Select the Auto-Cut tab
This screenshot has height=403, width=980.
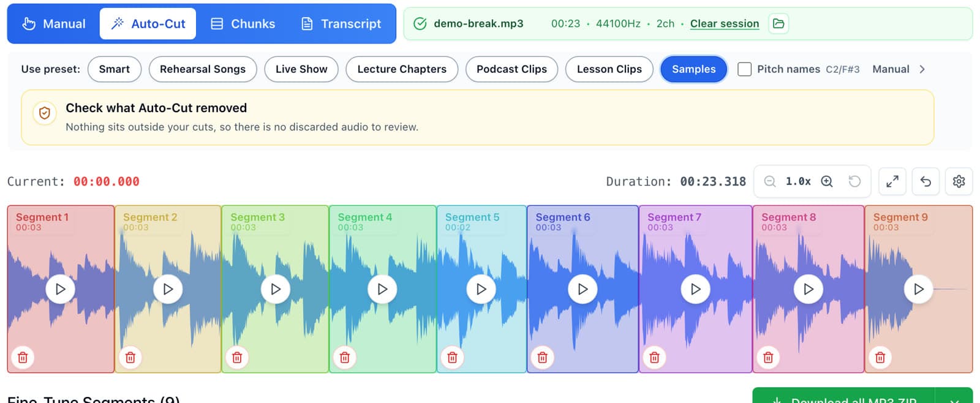click(x=148, y=24)
